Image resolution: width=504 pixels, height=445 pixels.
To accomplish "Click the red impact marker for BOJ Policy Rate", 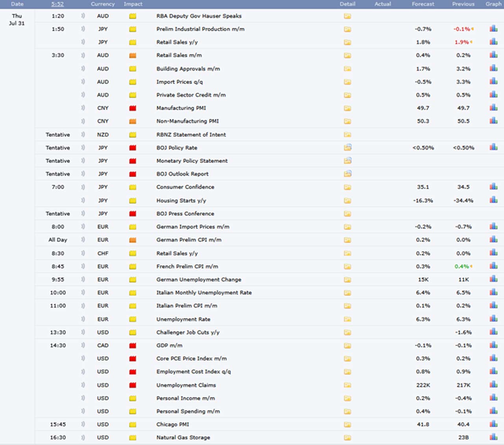I will (133, 148).
